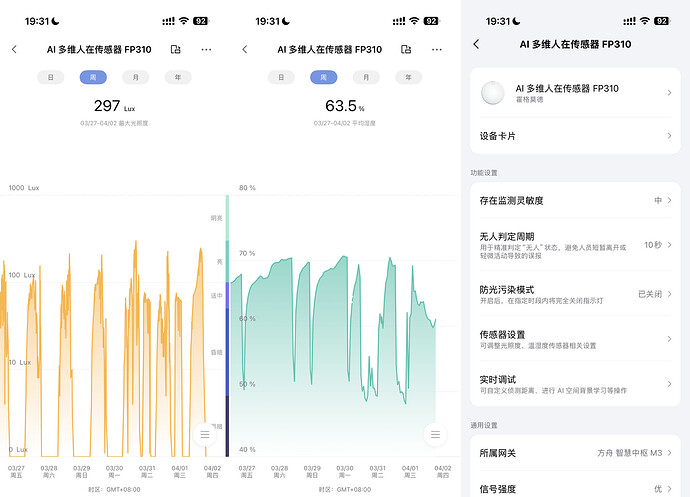
Task: Open export icon on the humidity screen
Action: tap(406, 49)
